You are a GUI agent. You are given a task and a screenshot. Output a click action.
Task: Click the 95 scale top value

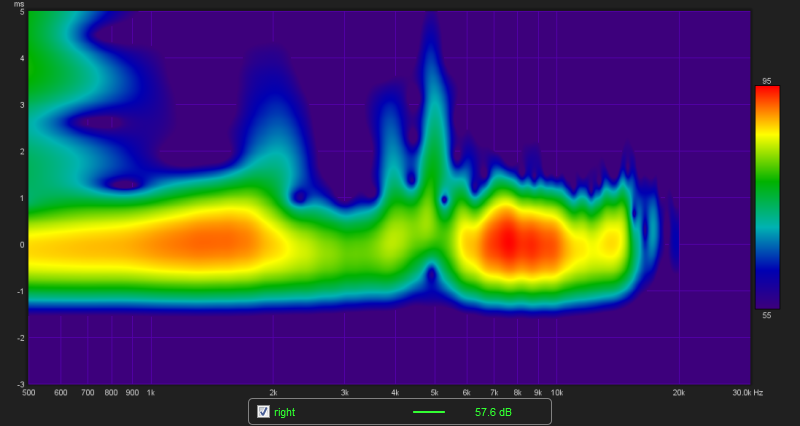pos(767,81)
